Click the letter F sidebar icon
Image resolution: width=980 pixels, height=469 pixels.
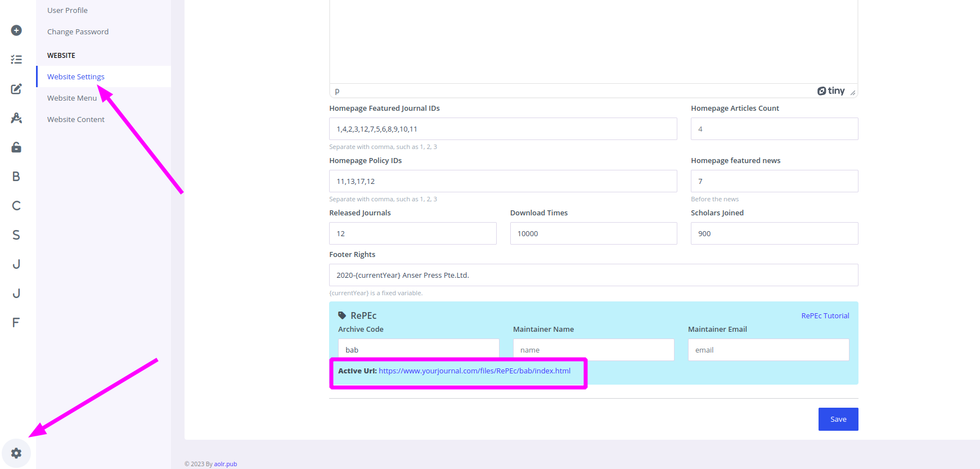(16, 323)
